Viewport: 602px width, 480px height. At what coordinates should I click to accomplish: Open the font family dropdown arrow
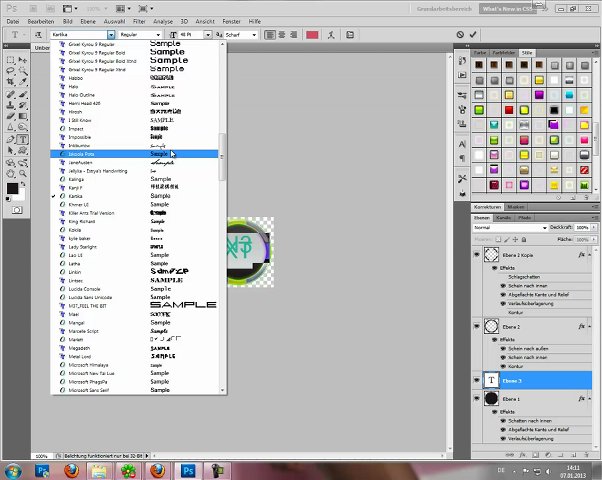point(111,35)
